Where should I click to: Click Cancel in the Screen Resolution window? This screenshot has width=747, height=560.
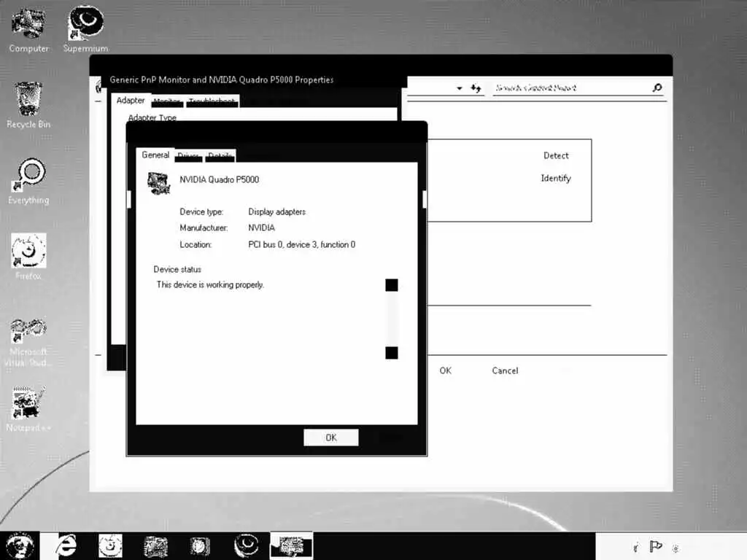(505, 370)
